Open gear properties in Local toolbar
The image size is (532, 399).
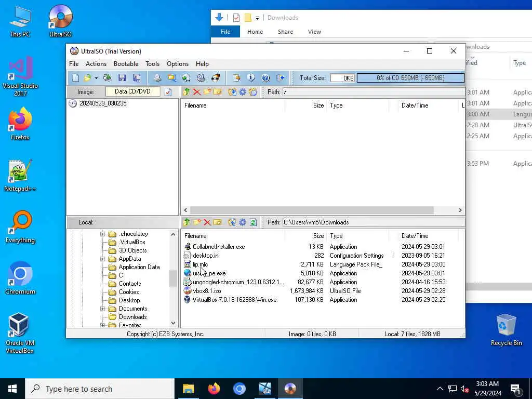tap(243, 222)
